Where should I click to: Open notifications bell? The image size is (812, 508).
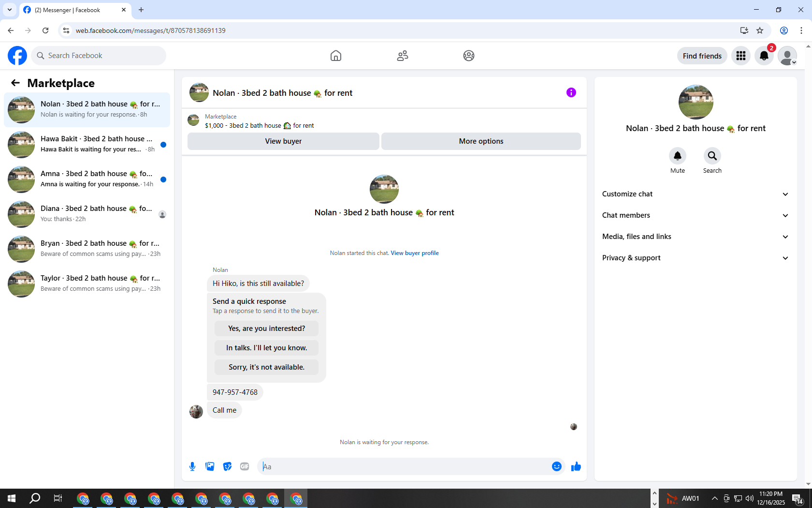pyautogui.click(x=764, y=56)
